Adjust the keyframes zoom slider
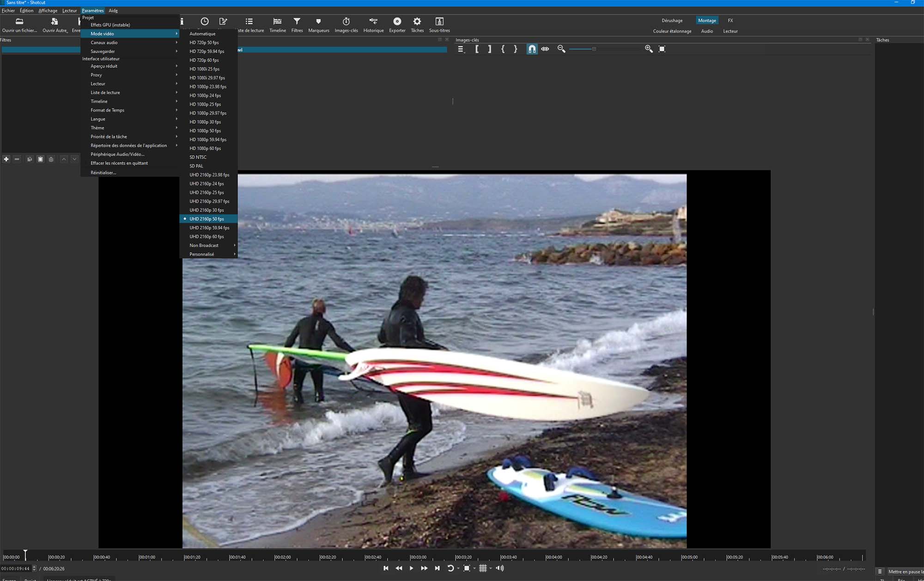The image size is (924, 581). pos(594,49)
